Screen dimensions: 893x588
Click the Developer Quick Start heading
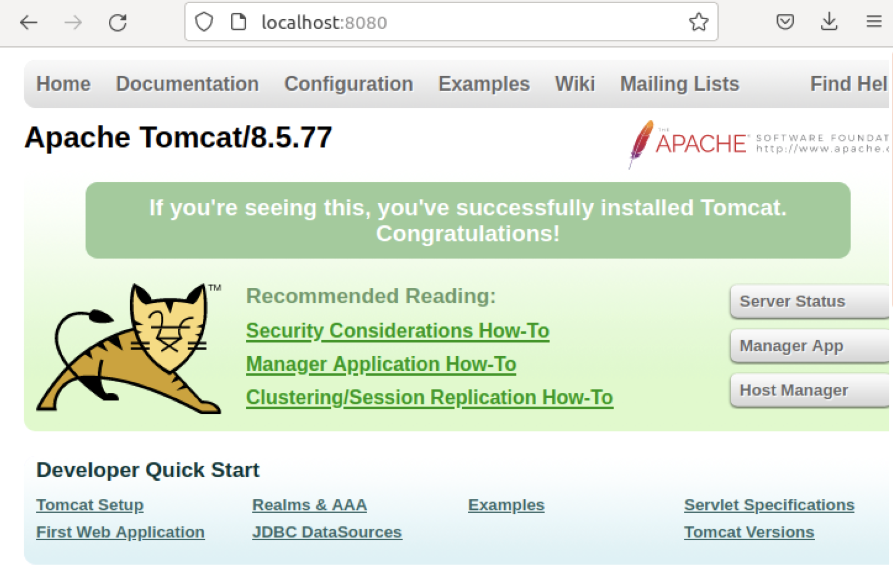pos(148,470)
